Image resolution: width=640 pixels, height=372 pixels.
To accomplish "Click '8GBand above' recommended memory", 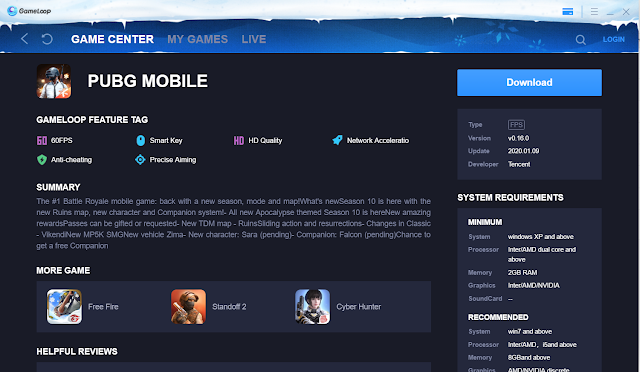I will [529, 357].
